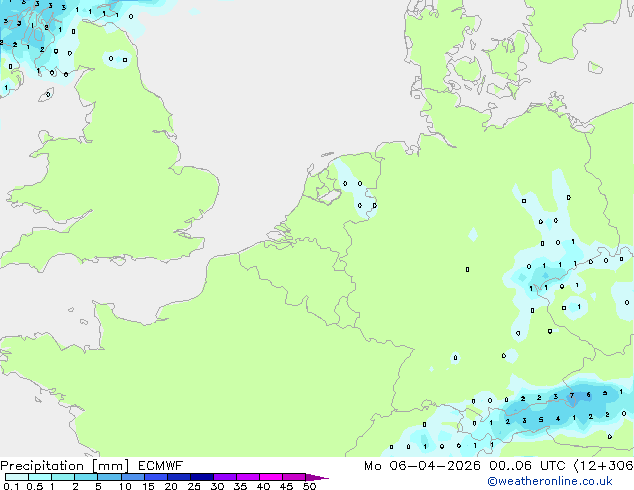The image size is (634, 490).
Task: Click the legend label '10'
Action: pos(125,486)
